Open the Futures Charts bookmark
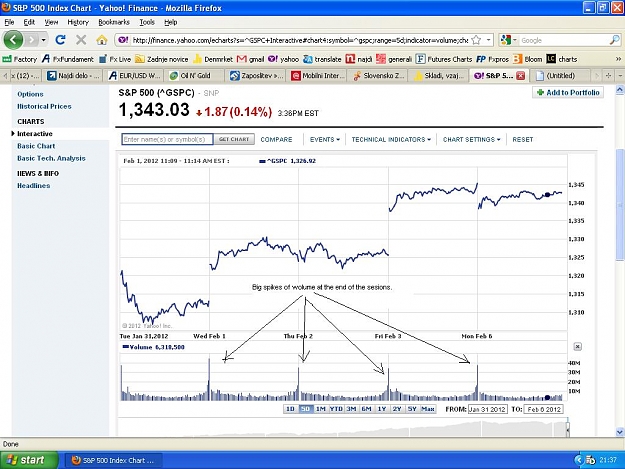The width and height of the screenshot is (625, 469). 444,59
